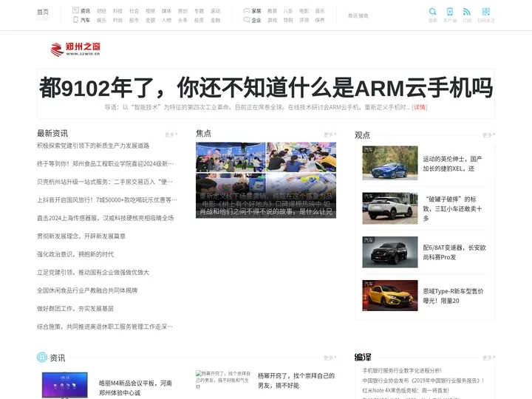Open the 汽车 nav category
Image resolution: width=532 pixels, height=399 pixels.
click(85, 20)
